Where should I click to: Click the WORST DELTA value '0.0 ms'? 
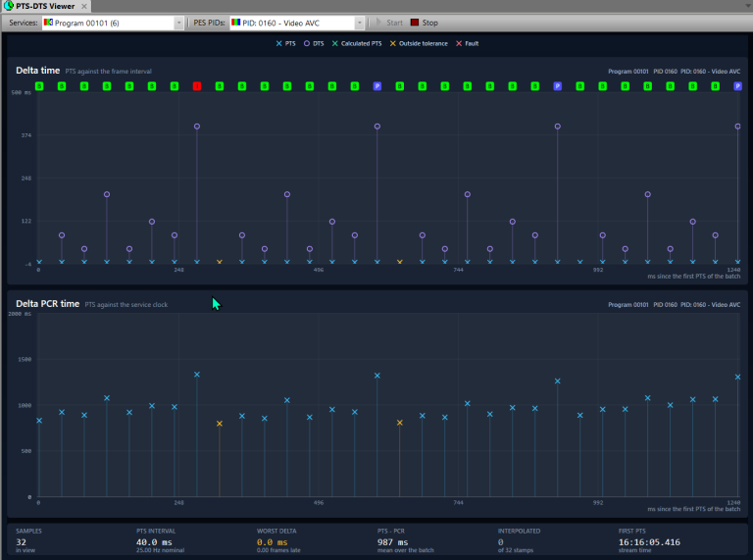[x=272, y=541]
